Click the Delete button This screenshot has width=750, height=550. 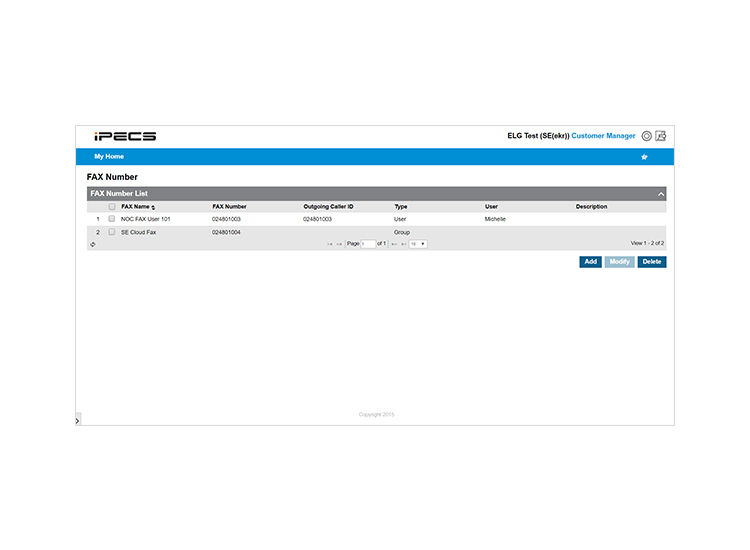[652, 262]
